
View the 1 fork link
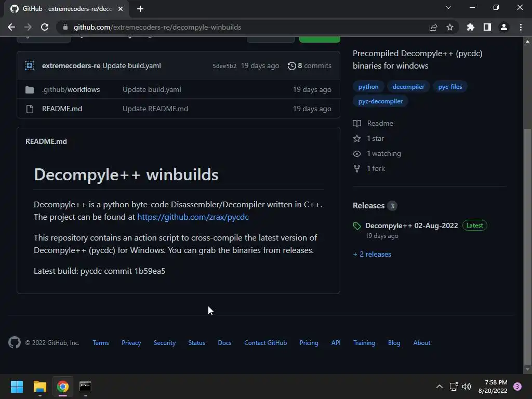tap(376, 168)
